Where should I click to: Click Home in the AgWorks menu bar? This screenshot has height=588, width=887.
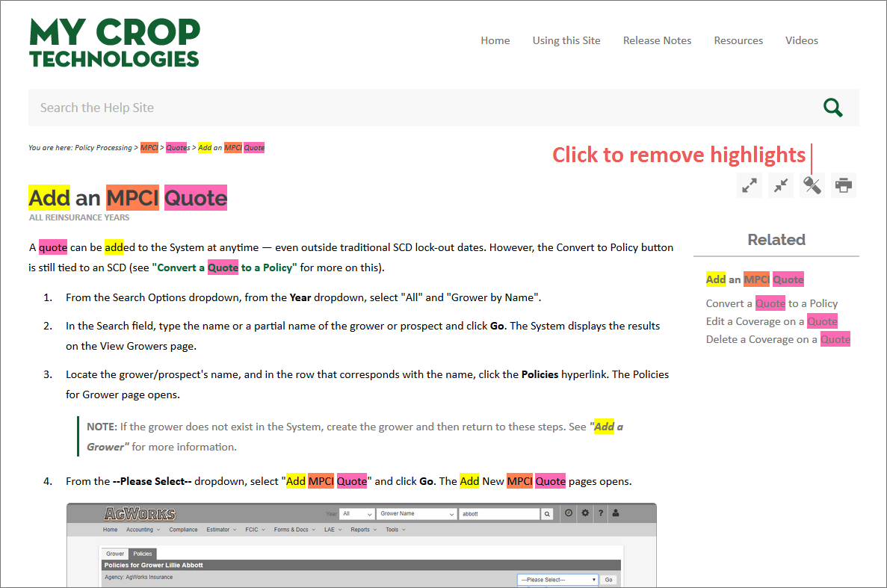click(111, 530)
